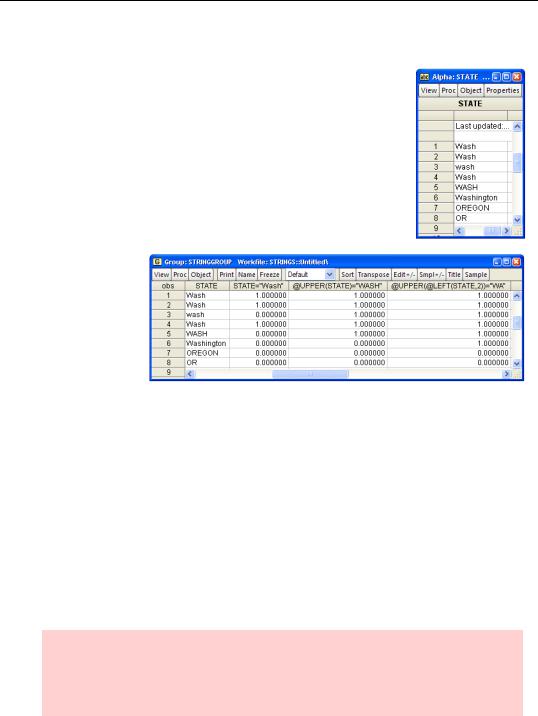Click @UPPER(STATE)="WASH" column header
This screenshot has height=716, width=538.
point(338,286)
